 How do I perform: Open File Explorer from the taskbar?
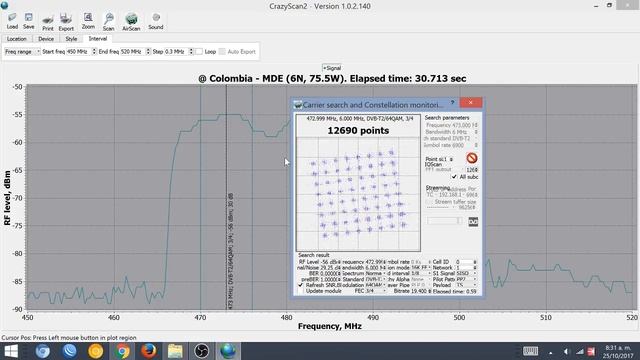(x=175, y=351)
